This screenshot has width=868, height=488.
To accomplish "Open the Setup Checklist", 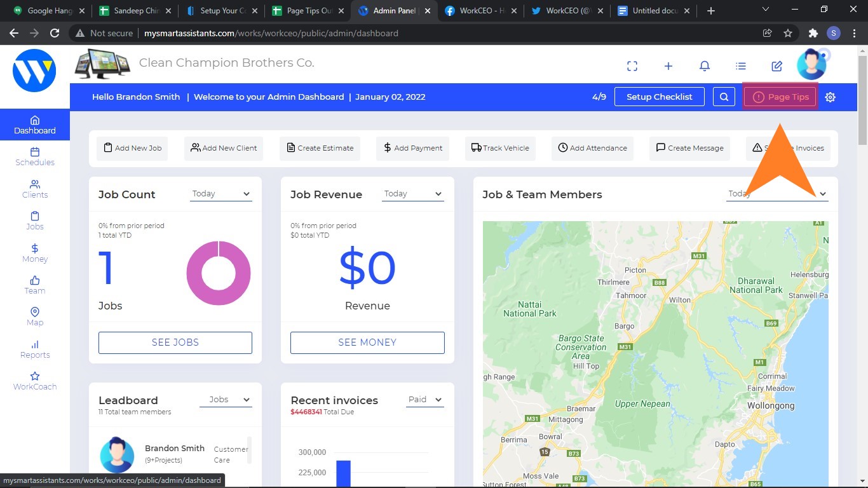I will (x=660, y=97).
